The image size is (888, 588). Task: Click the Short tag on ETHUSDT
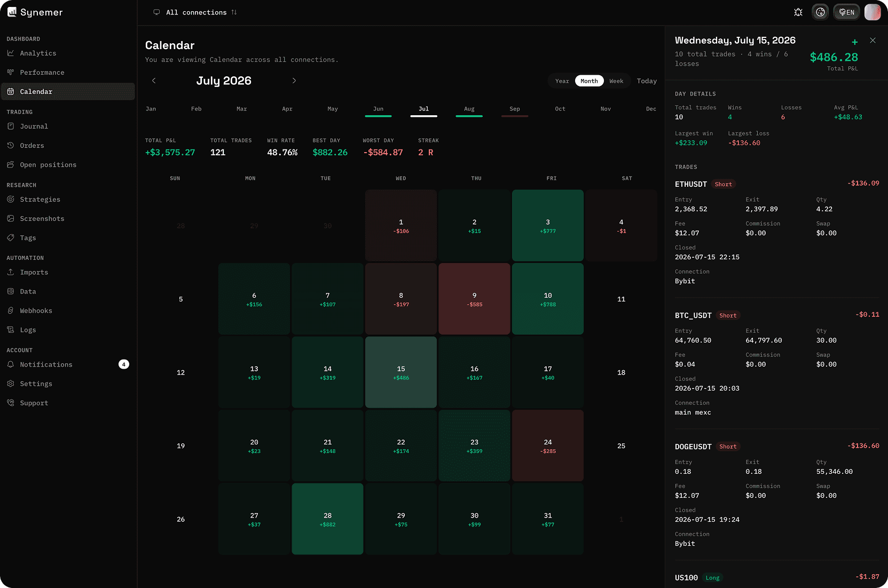(x=724, y=184)
